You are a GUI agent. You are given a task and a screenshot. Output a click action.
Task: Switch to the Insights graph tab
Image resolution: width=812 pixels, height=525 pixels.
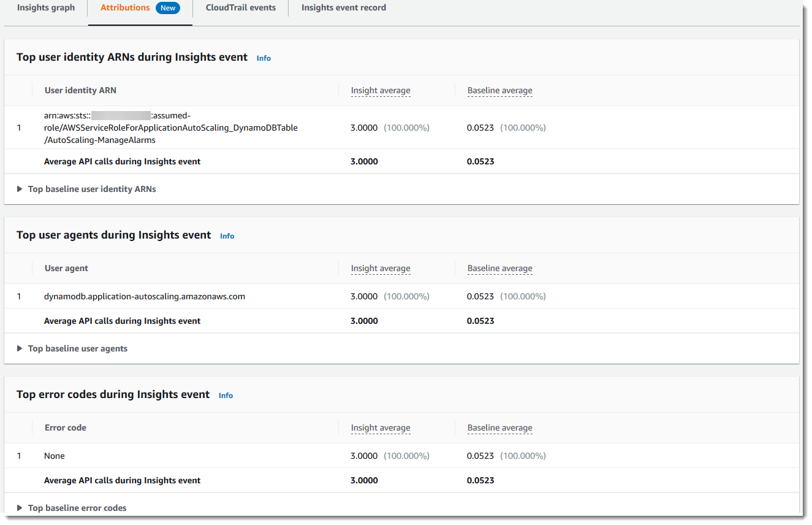point(46,8)
